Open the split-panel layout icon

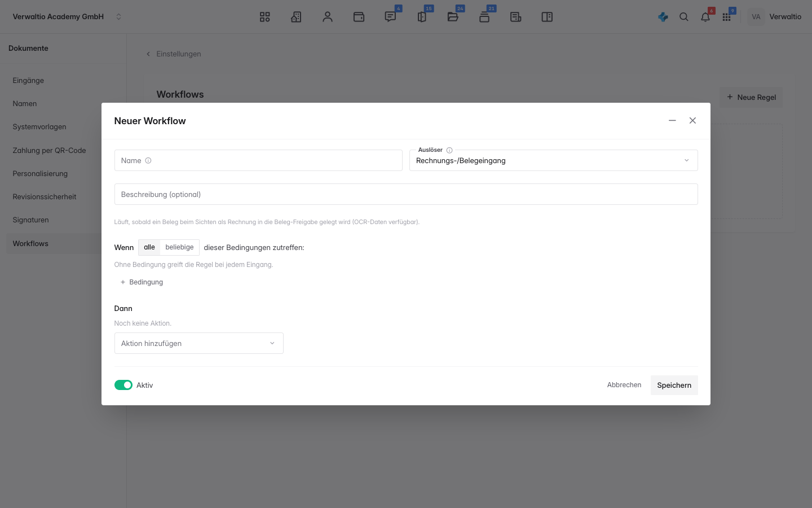[x=547, y=17]
